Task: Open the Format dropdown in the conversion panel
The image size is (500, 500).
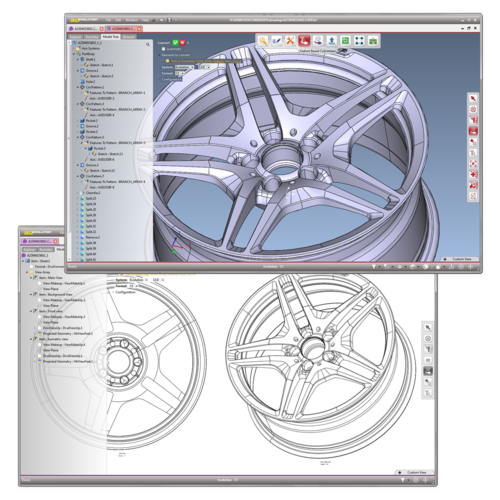Action: click(x=180, y=73)
